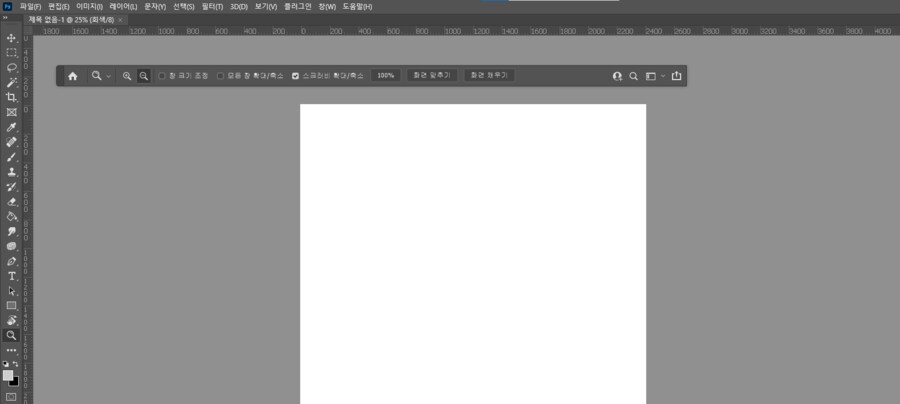Expand the workspace switcher chevron
Screen dimensions: 900x404
[663, 76]
